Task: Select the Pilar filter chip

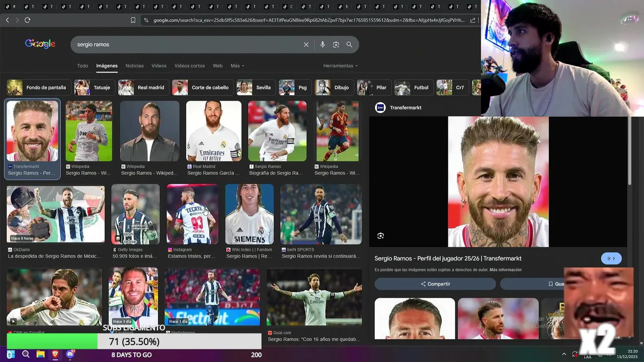Action: click(374, 87)
